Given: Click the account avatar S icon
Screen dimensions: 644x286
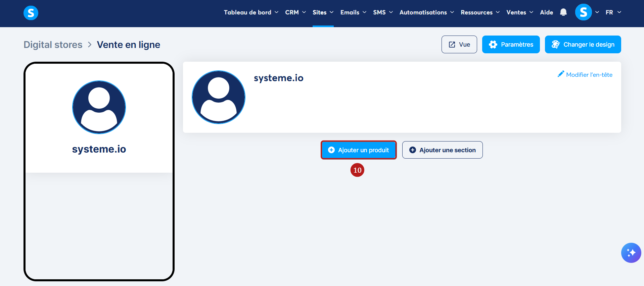Looking at the screenshot, I should tap(583, 12).
